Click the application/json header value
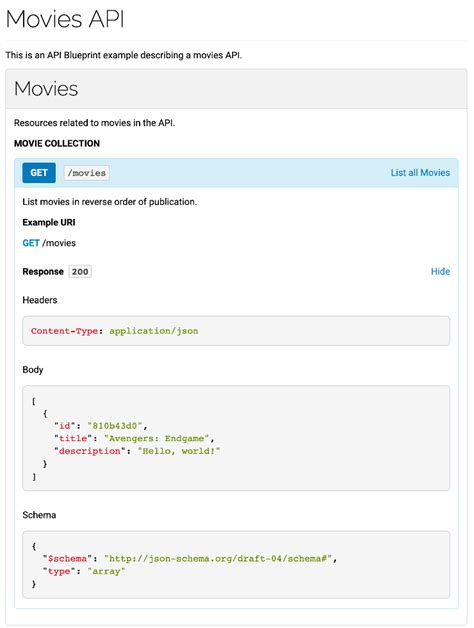The height and width of the screenshot is (628, 474). [154, 331]
